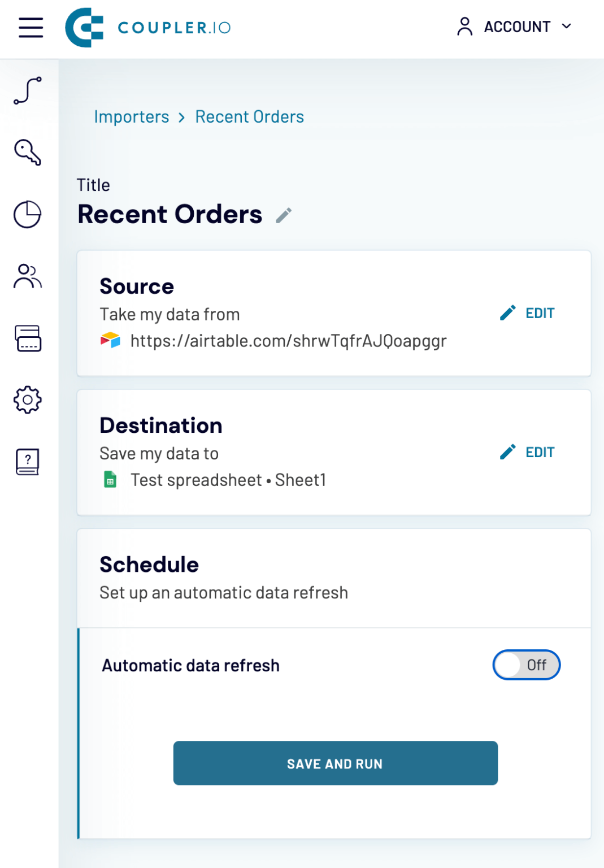Image resolution: width=604 pixels, height=868 pixels.
Task: Select the key-shaped Connections icon
Action: coord(27,151)
